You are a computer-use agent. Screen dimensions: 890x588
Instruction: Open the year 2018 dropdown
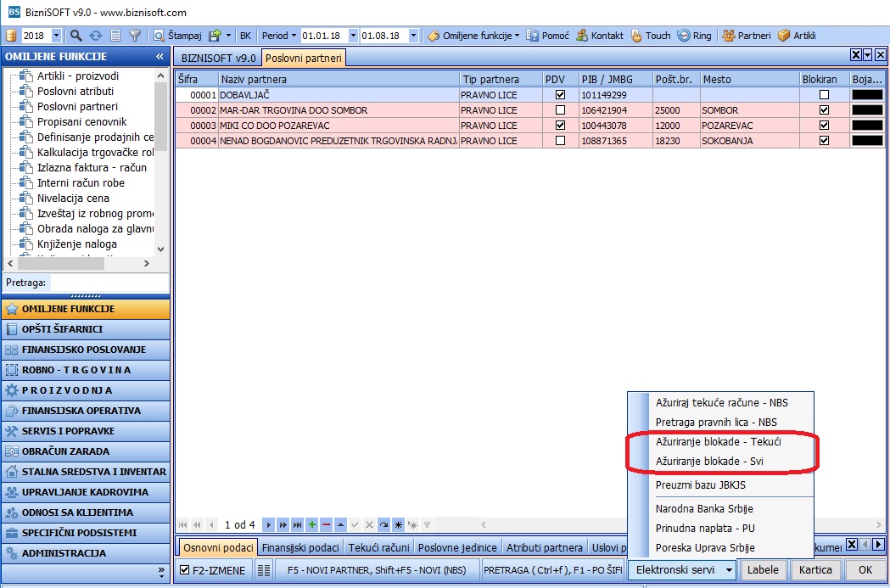coord(56,36)
